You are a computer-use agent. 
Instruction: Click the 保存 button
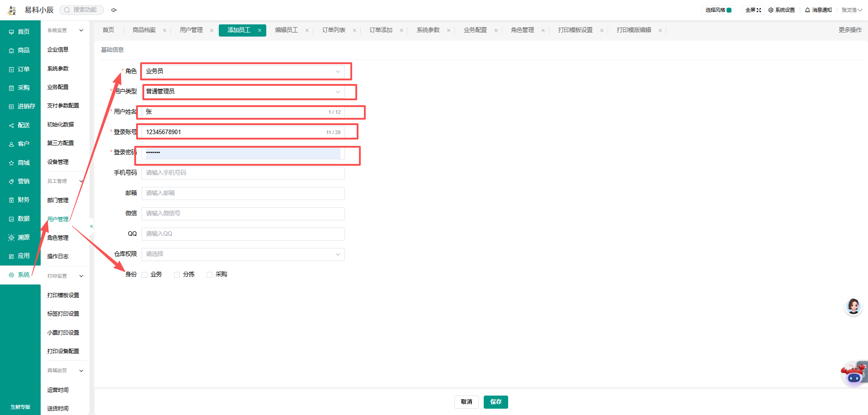pos(496,402)
